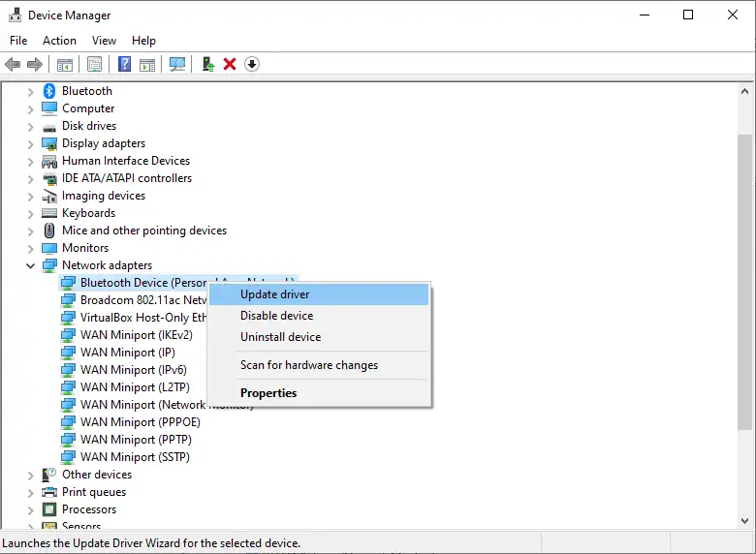Expand the Imaging devices node
756x554 pixels.
click(30, 197)
